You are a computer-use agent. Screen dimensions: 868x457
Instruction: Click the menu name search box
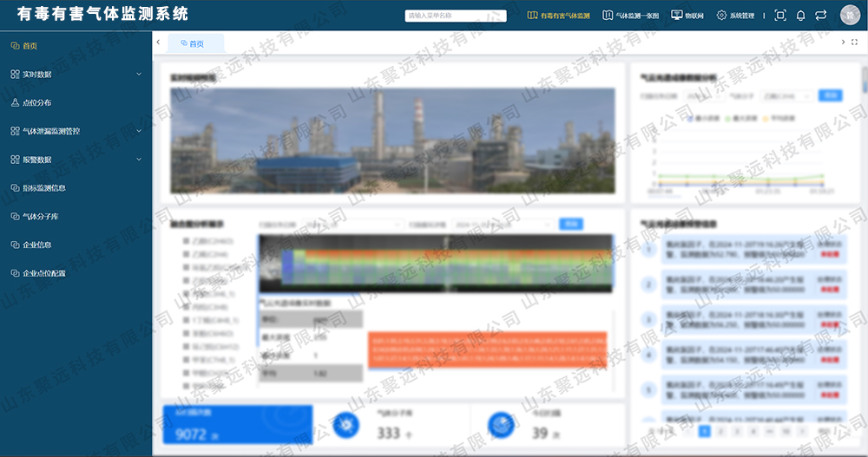click(x=455, y=16)
